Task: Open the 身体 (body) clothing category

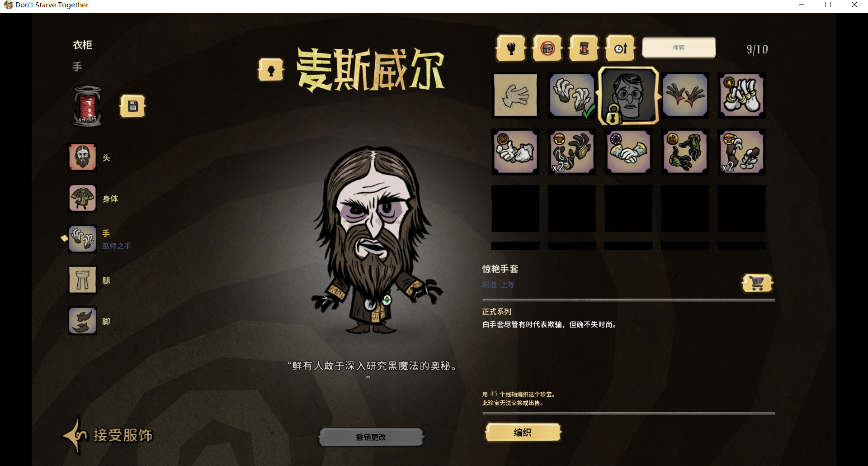Action: pyautogui.click(x=82, y=198)
